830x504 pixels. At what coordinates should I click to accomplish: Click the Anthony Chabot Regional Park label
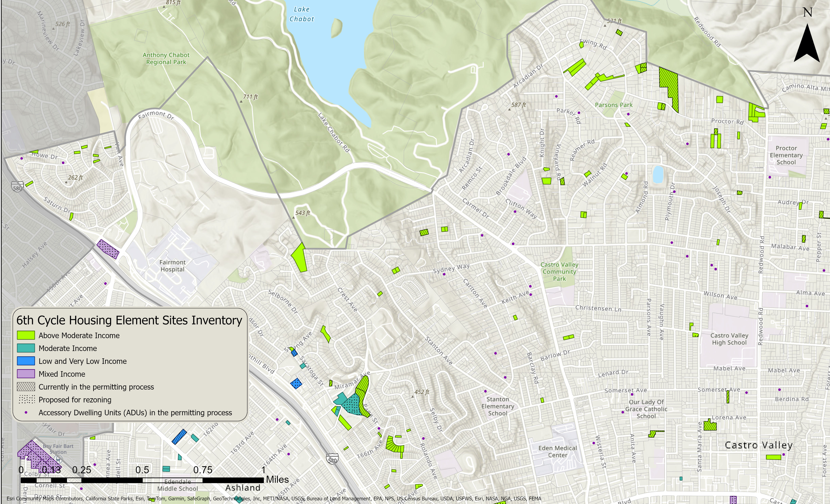click(x=166, y=58)
